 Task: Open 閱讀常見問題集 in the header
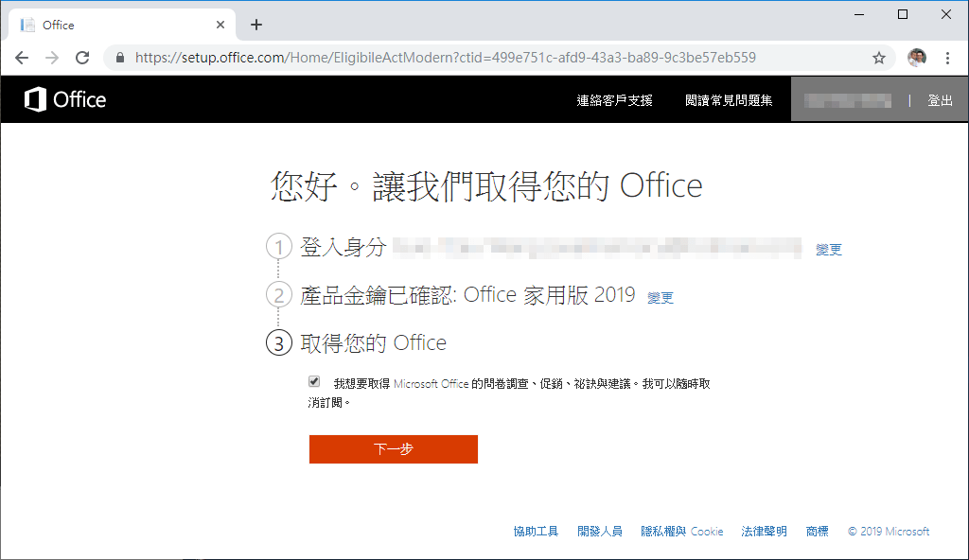[727, 99]
